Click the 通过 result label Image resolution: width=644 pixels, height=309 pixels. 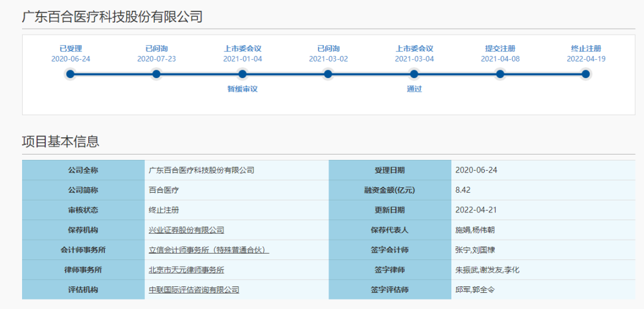point(414,89)
